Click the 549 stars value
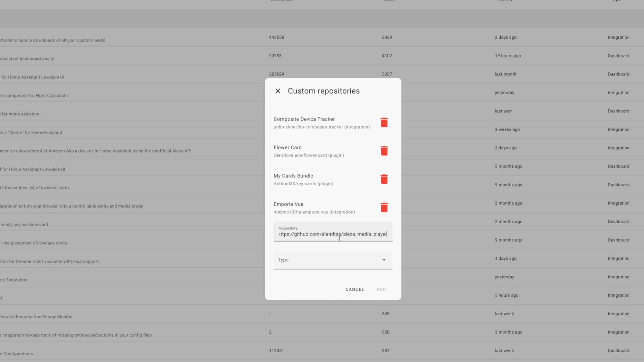The width and height of the screenshot is (644, 362). (x=386, y=314)
